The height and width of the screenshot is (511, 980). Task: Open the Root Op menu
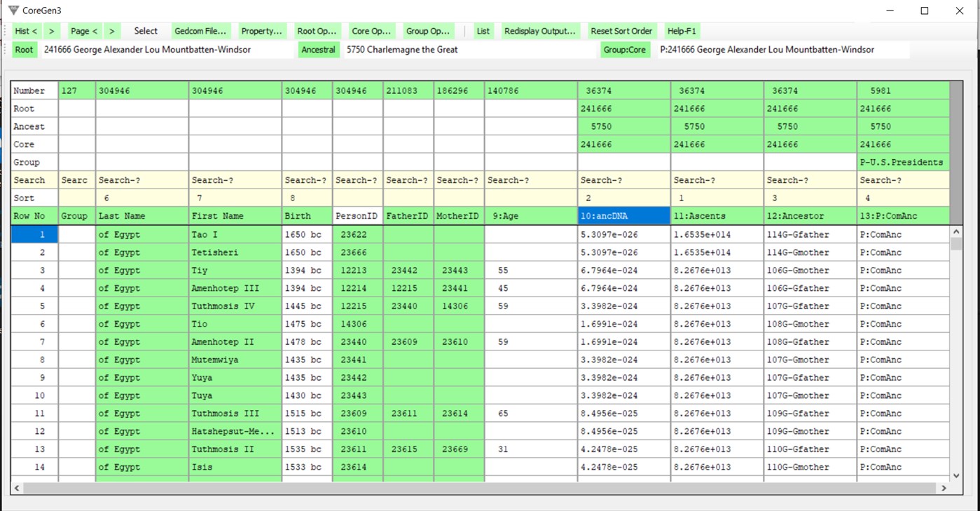tap(317, 31)
